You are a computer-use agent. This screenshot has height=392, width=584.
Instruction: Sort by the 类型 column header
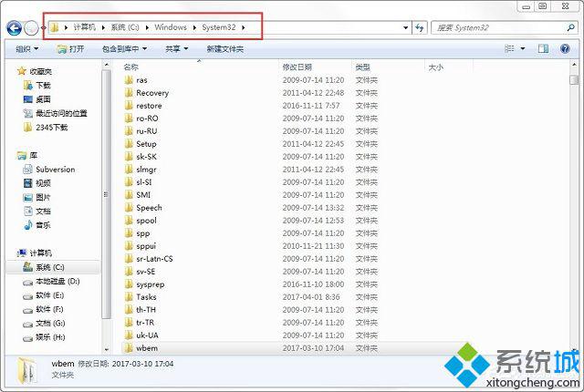click(363, 67)
